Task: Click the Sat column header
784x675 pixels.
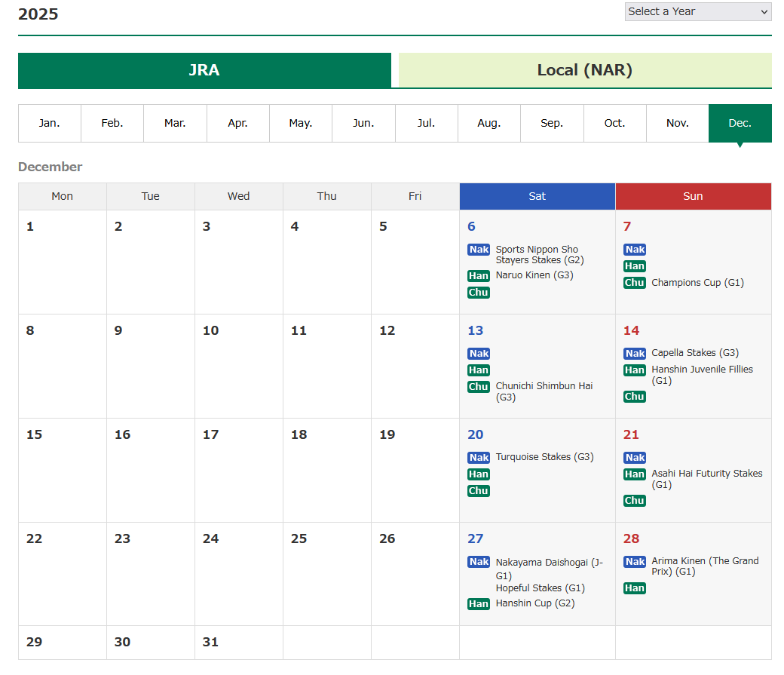Action: click(x=537, y=196)
